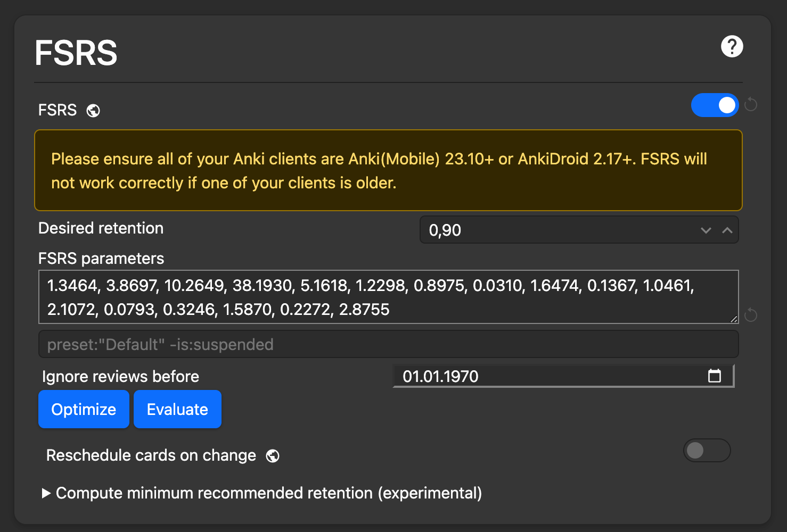Viewport: 787px width, 532px height.
Task: Click the Anki clients version warning message
Action: coord(388,170)
